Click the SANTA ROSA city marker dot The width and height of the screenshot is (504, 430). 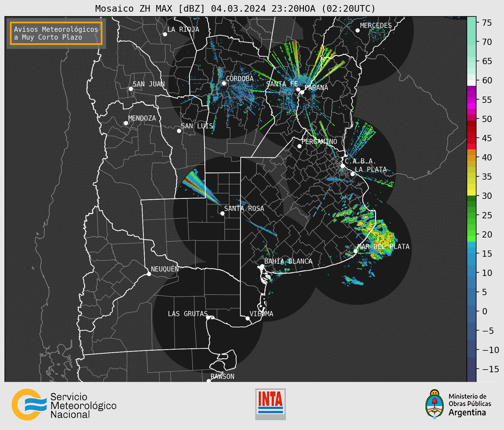(222, 214)
